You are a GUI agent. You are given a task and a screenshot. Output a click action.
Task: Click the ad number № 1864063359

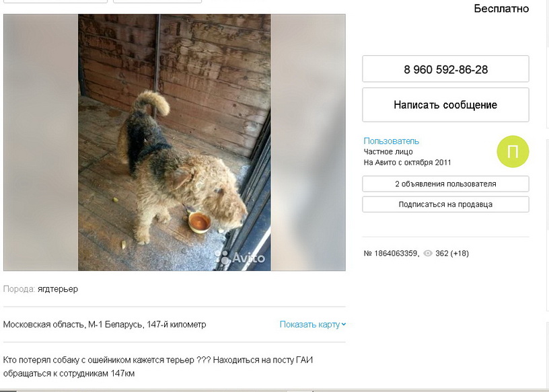tap(391, 253)
